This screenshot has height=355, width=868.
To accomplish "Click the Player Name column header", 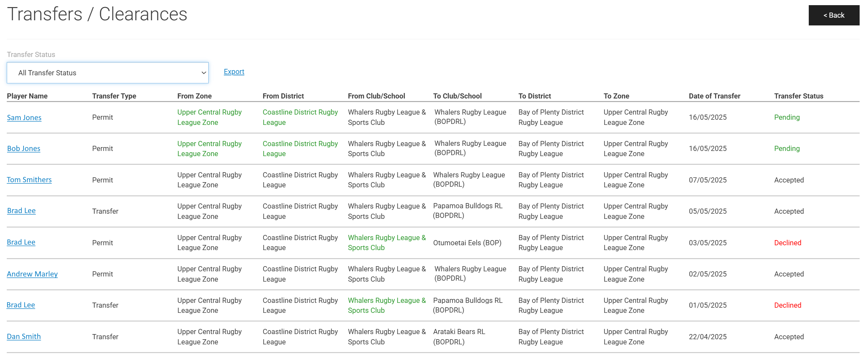I will point(27,96).
